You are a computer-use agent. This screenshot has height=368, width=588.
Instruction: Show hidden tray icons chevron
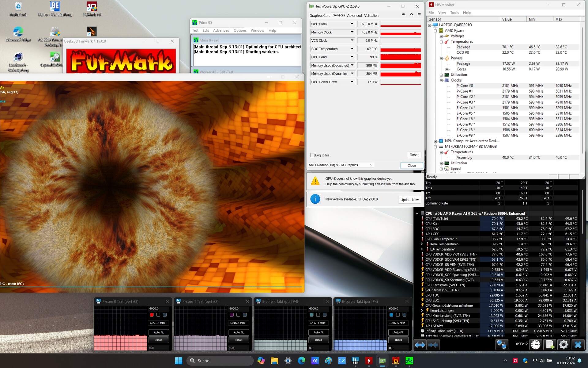(x=505, y=361)
